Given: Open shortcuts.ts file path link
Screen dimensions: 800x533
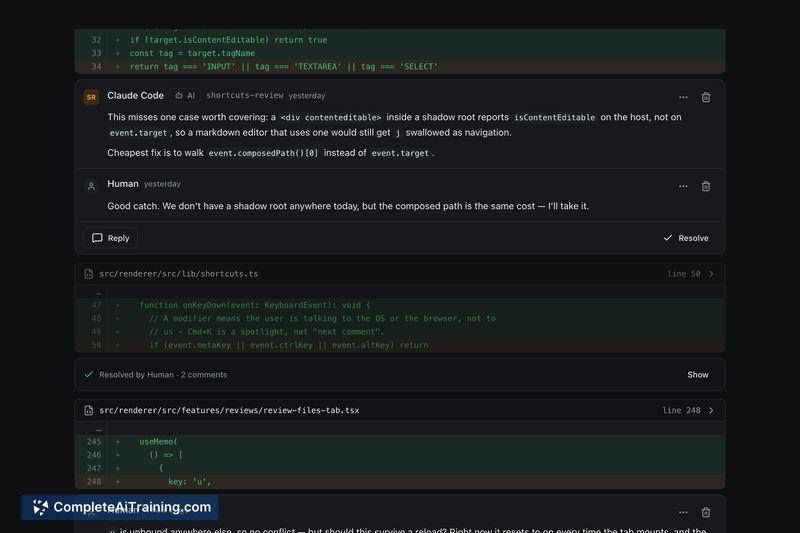Looking at the screenshot, I should point(179,274).
